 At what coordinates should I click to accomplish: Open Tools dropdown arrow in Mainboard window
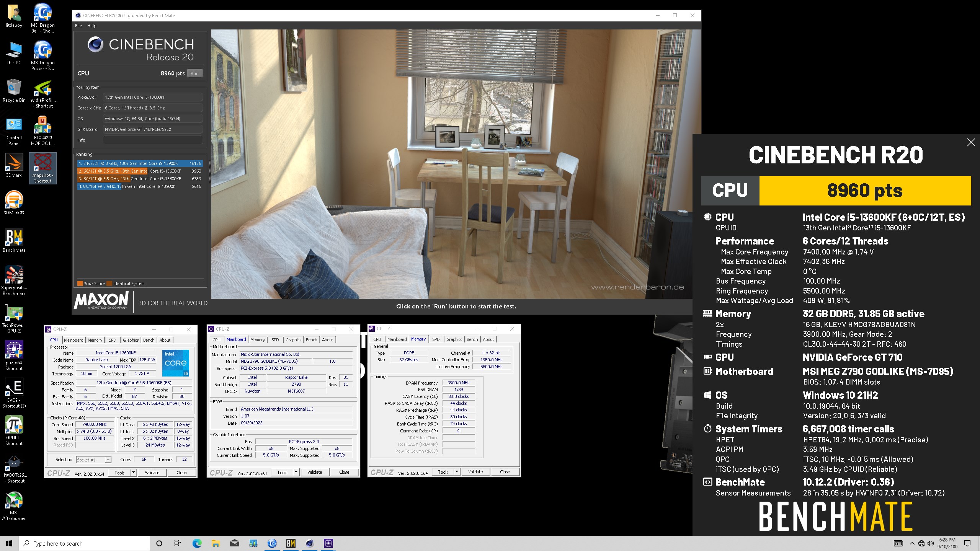point(296,472)
